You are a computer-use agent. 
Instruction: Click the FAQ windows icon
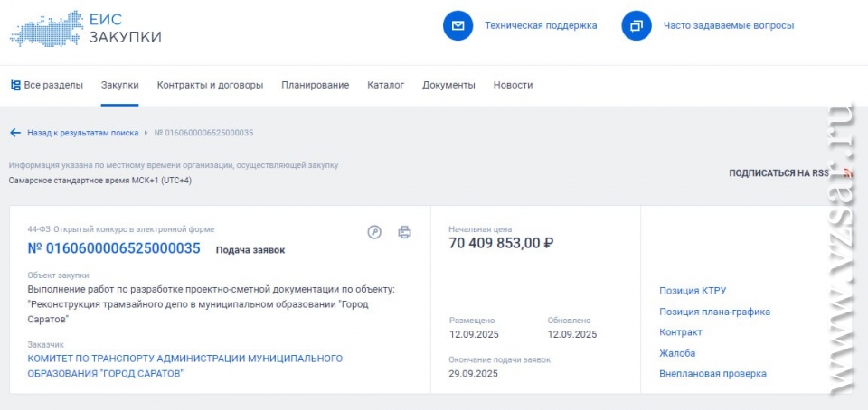[637, 25]
